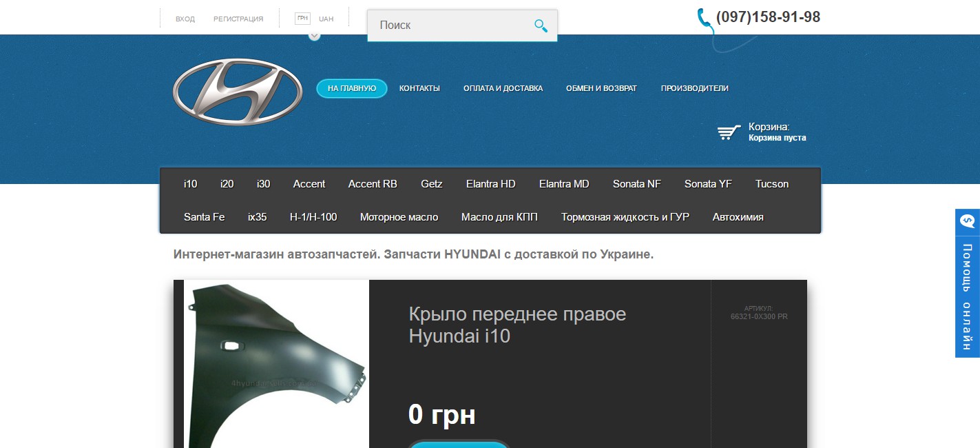The width and height of the screenshot is (980, 448).
Task: Open the Elantra HD category
Action: tap(491, 184)
